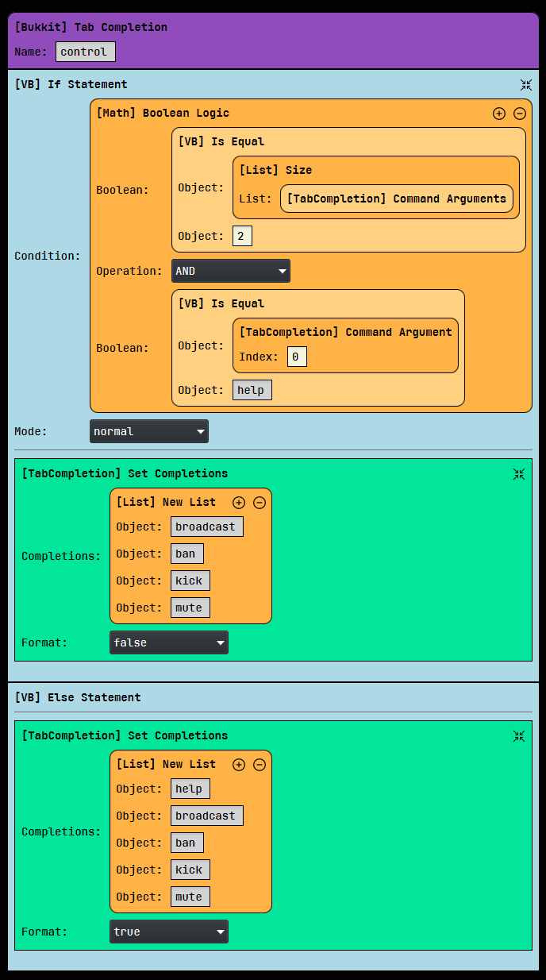
Task: Edit help object in Else list
Action: [190, 789]
